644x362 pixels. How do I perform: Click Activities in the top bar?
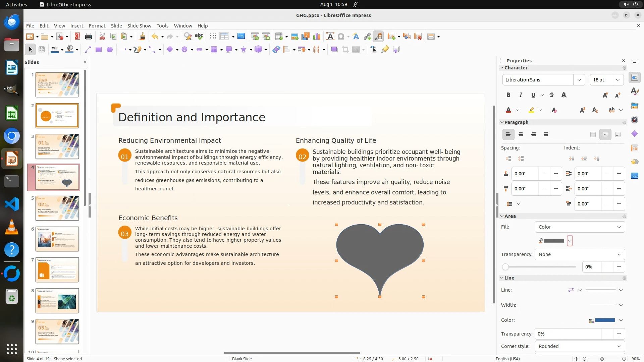click(x=16, y=4)
